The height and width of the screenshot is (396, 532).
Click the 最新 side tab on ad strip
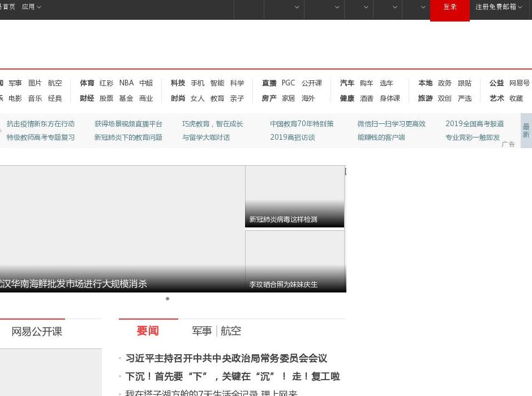526,131
